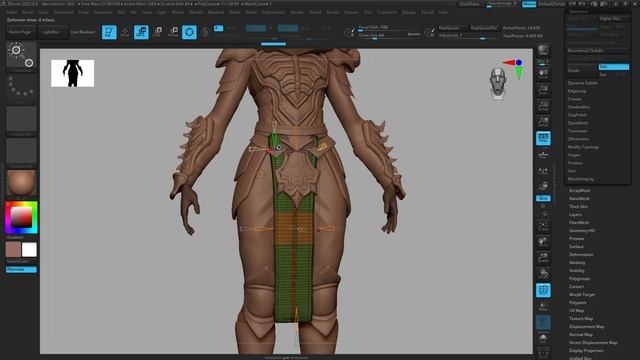Adjust the Draw Size slider
This screenshot has width=640, height=360.
click(x=389, y=36)
